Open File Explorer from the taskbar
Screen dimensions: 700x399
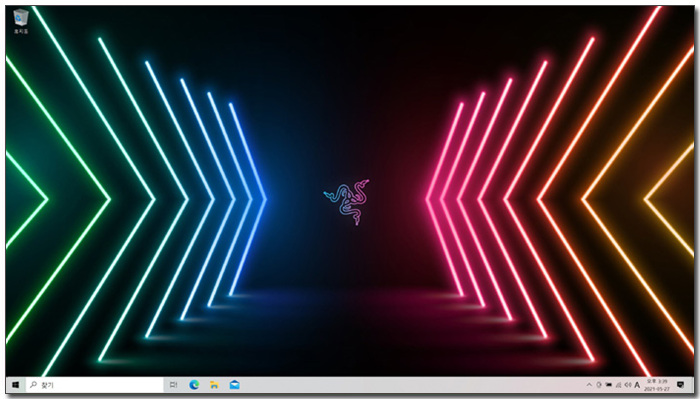(x=214, y=385)
